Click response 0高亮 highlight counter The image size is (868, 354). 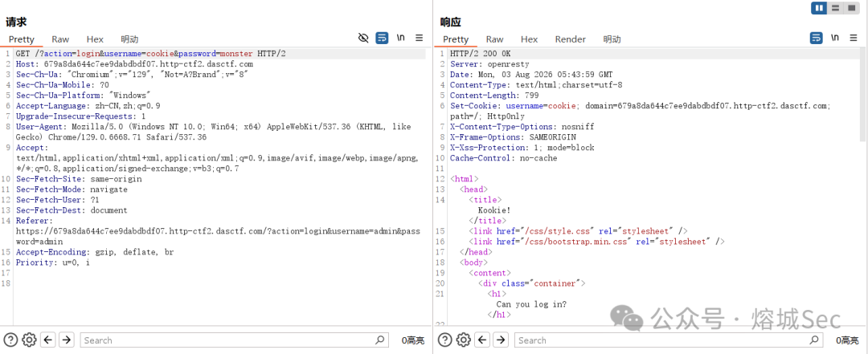coord(847,340)
